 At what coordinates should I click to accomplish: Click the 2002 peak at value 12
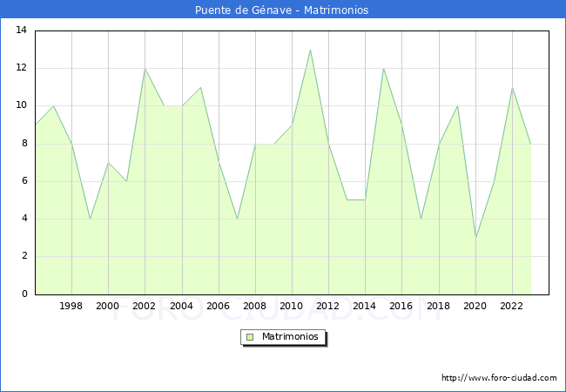point(145,69)
